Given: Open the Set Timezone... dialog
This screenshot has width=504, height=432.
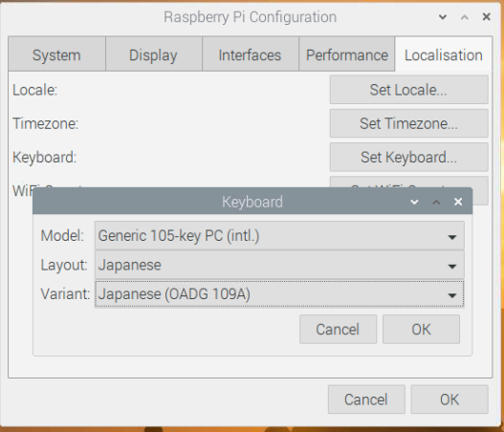Looking at the screenshot, I should (409, 123).
